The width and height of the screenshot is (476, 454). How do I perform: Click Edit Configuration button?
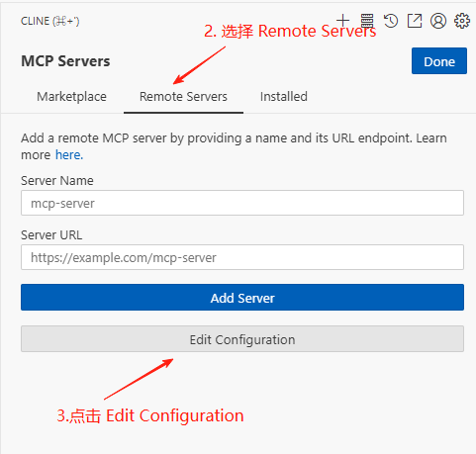point(242,339)
